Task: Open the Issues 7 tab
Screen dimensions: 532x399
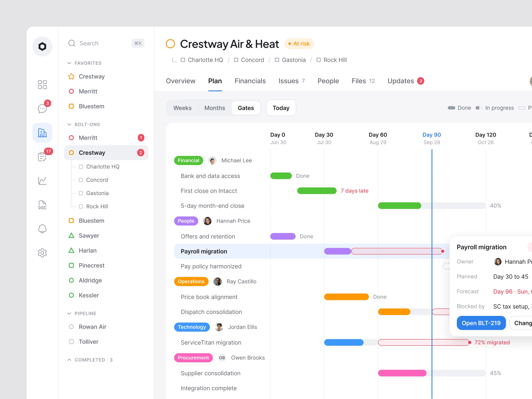Action: point(292,81)
